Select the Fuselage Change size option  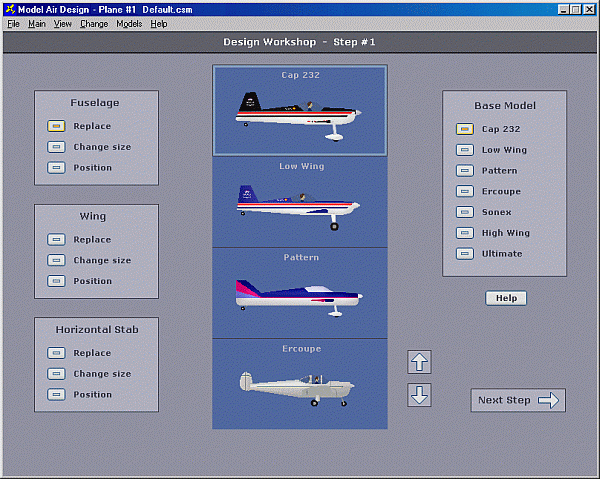56,147
